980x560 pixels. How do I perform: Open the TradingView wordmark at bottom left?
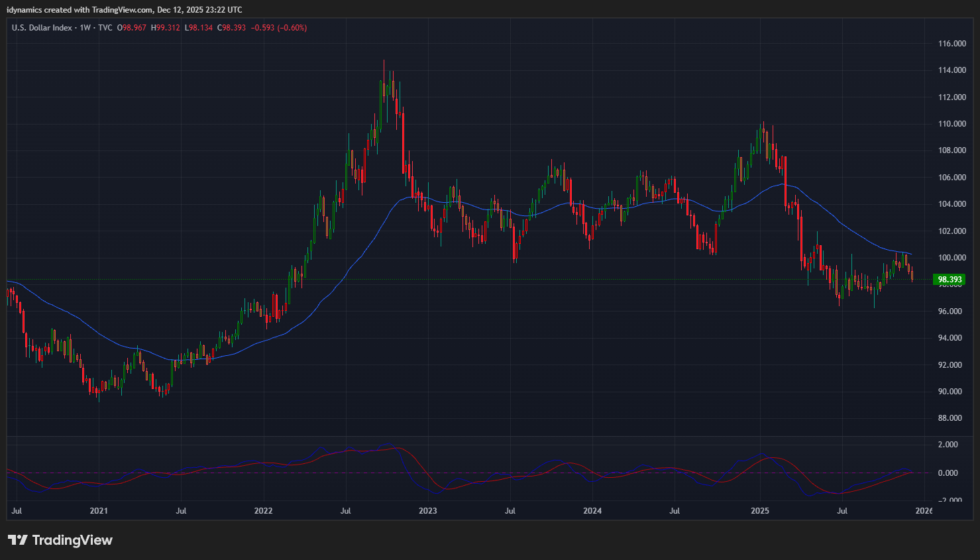click(x=72, y=540)
